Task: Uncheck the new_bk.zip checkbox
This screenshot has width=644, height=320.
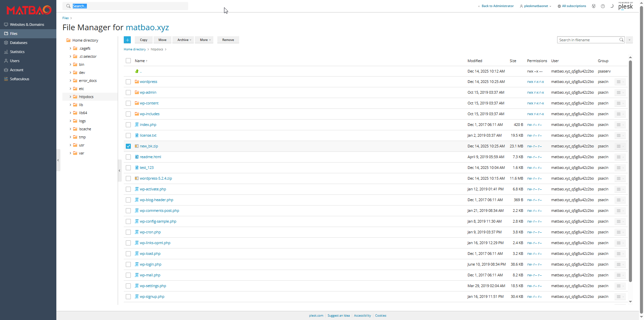Action: point(128,146)
